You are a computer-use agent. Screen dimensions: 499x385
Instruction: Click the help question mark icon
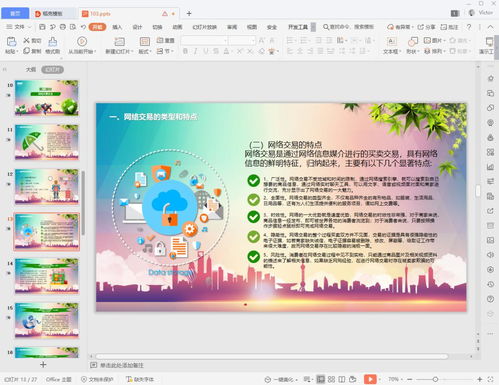(x=469, y=27)
